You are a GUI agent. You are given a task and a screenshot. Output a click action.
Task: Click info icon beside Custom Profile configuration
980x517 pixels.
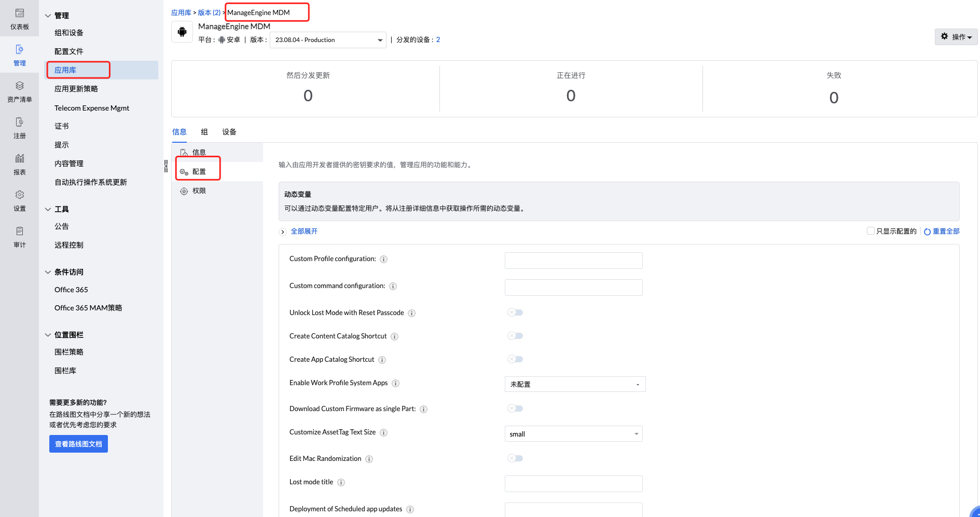pyautogui.click(x=384, y=259)
